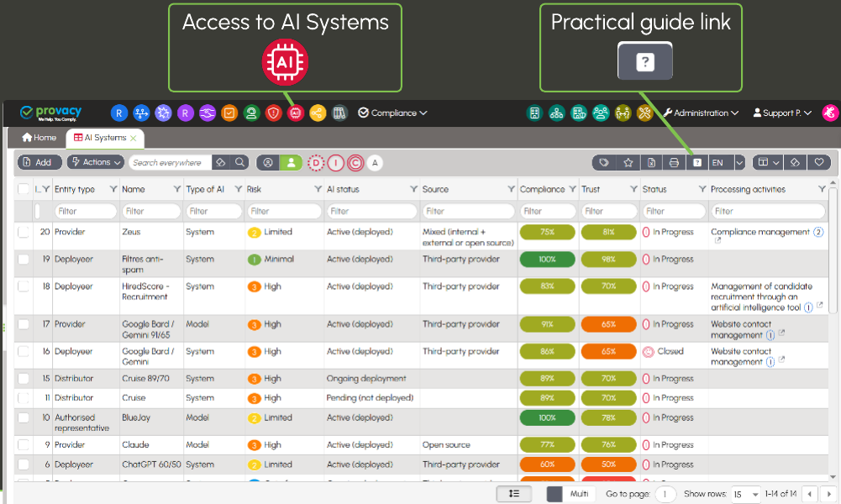This screenshot has width=841, height=504.
Task: Click the tag icon in toolbar
Action: pos(603,162)
